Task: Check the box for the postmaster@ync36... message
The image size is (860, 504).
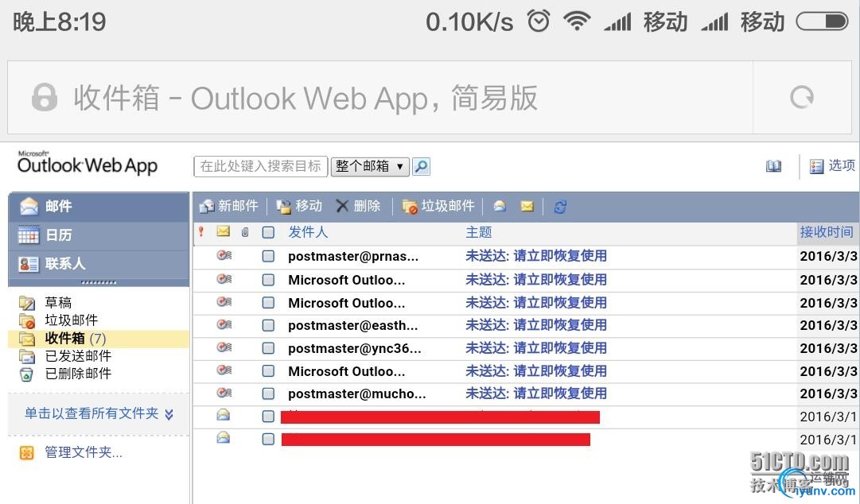Action: 268,348
